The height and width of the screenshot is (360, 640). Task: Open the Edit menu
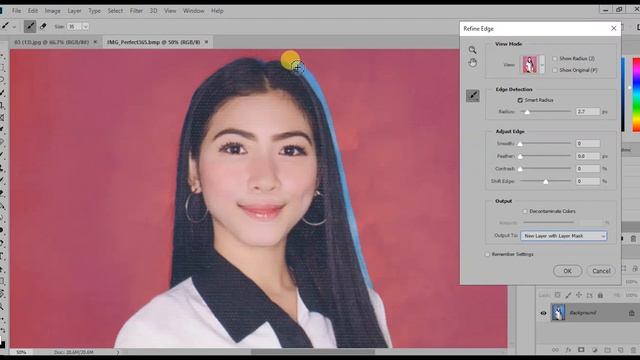click(x=33, y=11)
